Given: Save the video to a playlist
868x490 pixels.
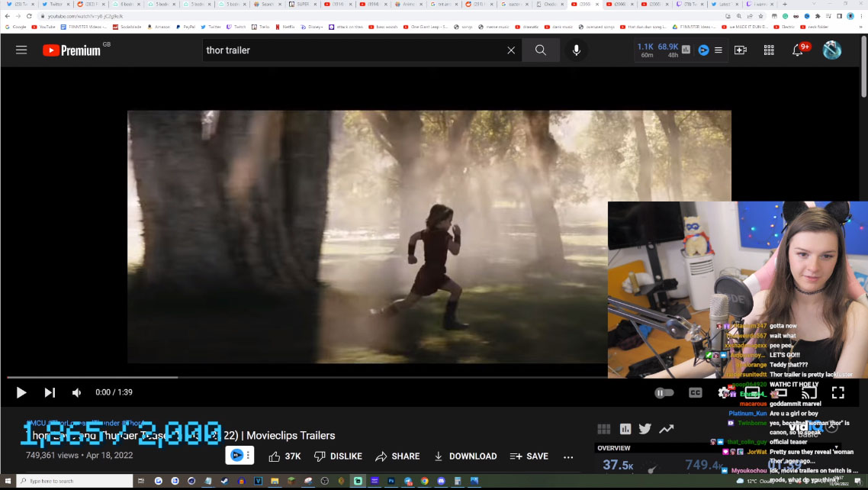Looking at the screenshot, I should coord(529,456).
